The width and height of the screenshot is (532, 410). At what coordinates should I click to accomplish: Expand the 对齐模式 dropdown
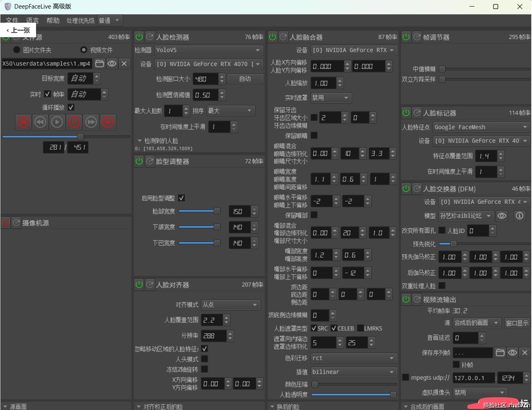click(x=230, y=305)
